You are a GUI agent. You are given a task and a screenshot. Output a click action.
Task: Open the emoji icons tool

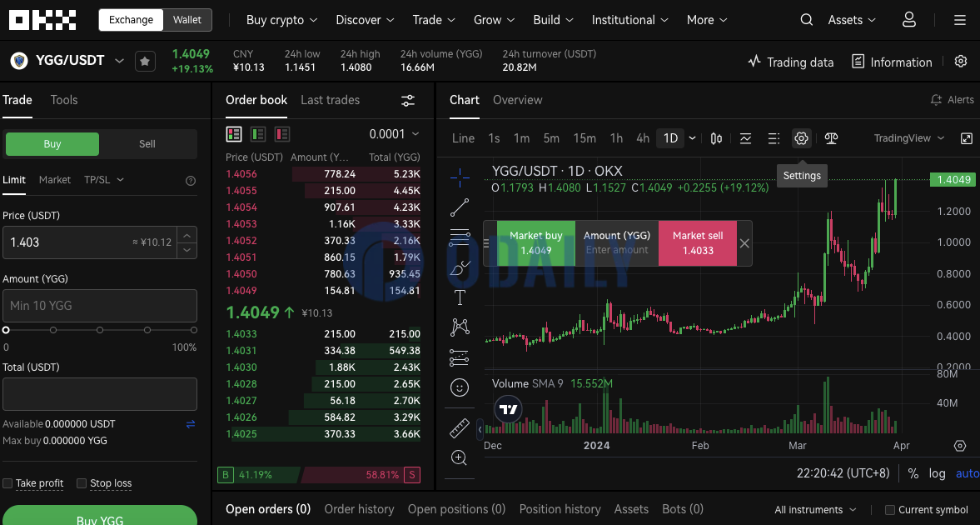click(460, 388)
